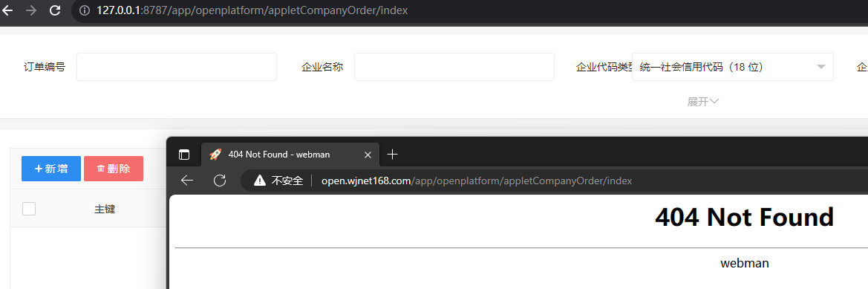The height and width of the screenshot is (289, 868).
Task: Open the 企业代码类型 dropdown
Action: pyautogui.click(x=733, y=67)
